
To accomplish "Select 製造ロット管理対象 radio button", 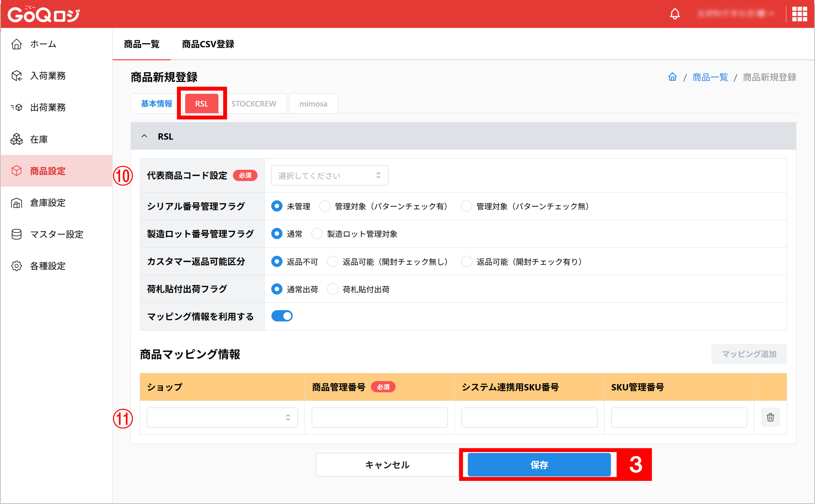I will pyautogui.click(x=317, y=234).
